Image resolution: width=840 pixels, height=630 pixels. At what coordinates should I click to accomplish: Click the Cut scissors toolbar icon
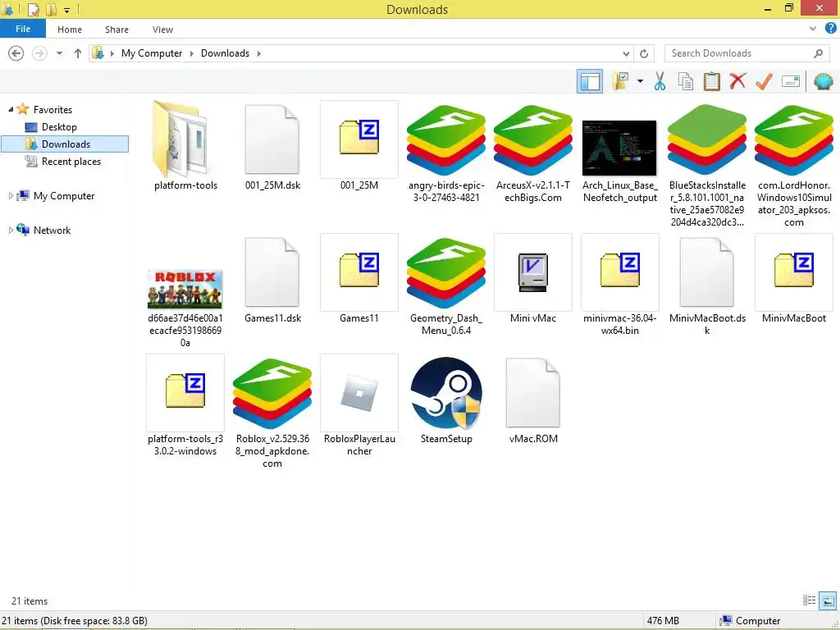(x=660, y=81)
